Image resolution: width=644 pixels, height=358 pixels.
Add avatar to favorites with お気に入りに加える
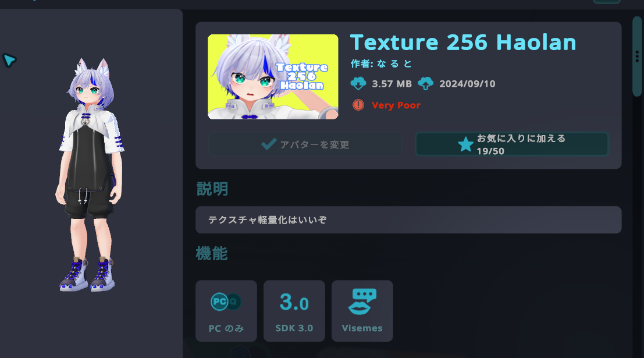[512, 144]
